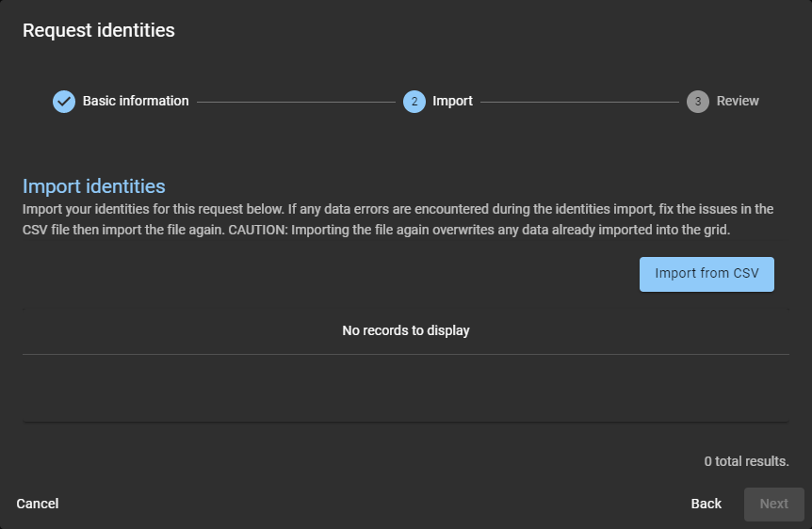
Task: Click the 'Import identities' heading
Action: tap(94, 186)
